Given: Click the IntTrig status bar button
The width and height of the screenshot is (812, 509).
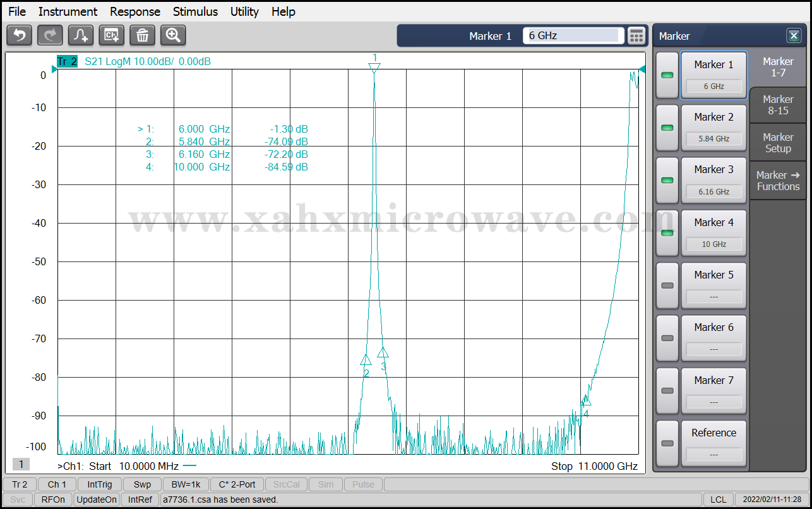Looking at the screenshot, I should tap(100, 484).
